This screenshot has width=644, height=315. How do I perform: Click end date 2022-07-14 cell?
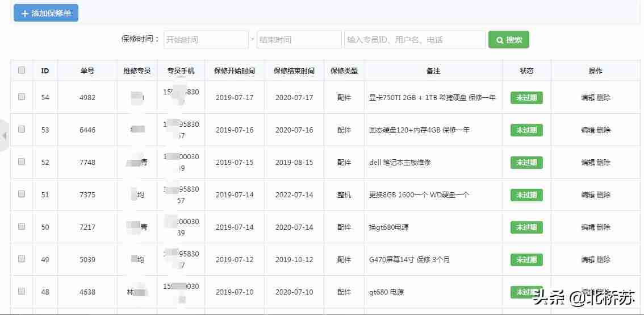[294, 194]
